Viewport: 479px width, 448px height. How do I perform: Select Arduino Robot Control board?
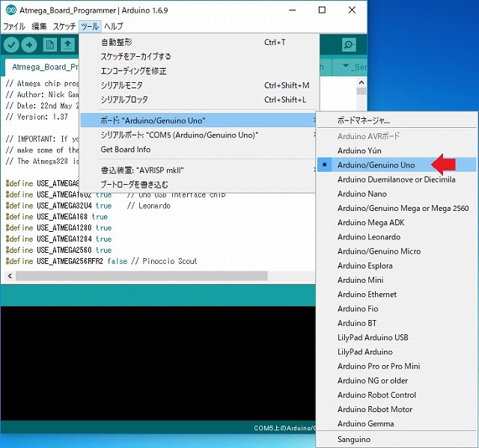pos(397,395)
